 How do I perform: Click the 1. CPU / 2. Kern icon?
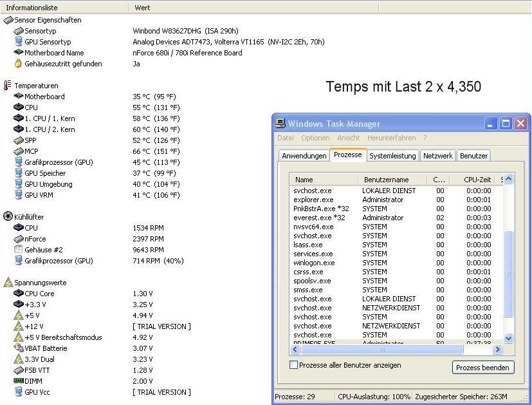[x=19, y=129]
